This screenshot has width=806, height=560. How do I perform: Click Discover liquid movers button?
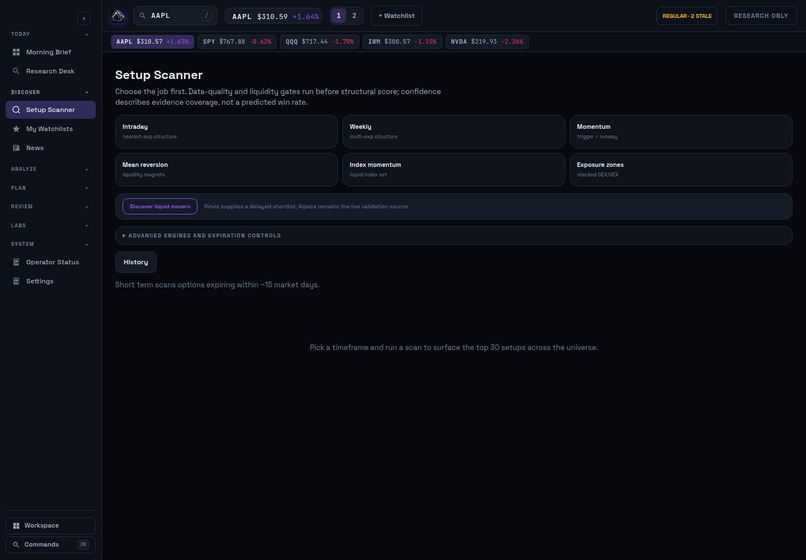(160, 206)
